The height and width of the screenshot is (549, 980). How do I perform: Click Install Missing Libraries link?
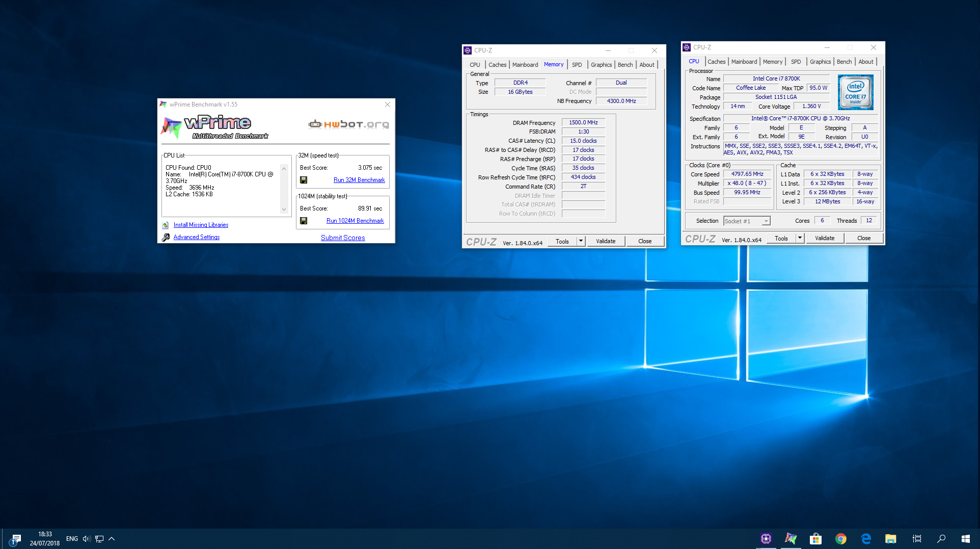click(201, 225)
